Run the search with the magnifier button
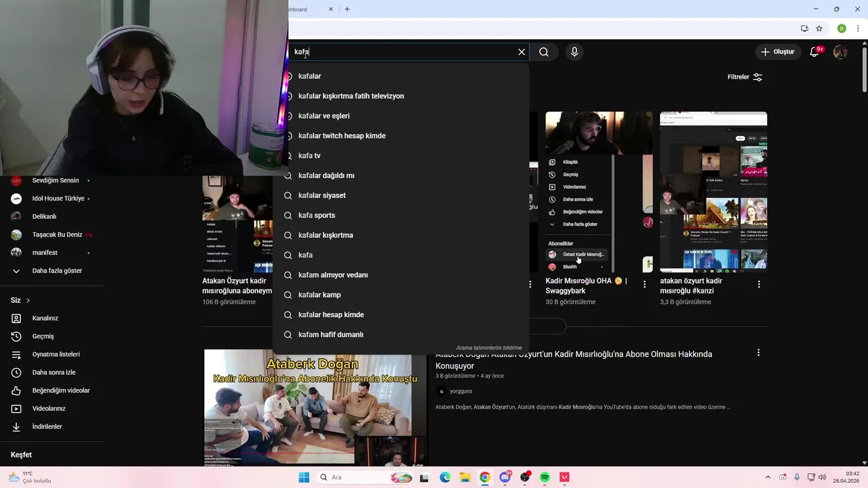Image resolution: width=868 pixels, height=488 pixels. [544, 52]
